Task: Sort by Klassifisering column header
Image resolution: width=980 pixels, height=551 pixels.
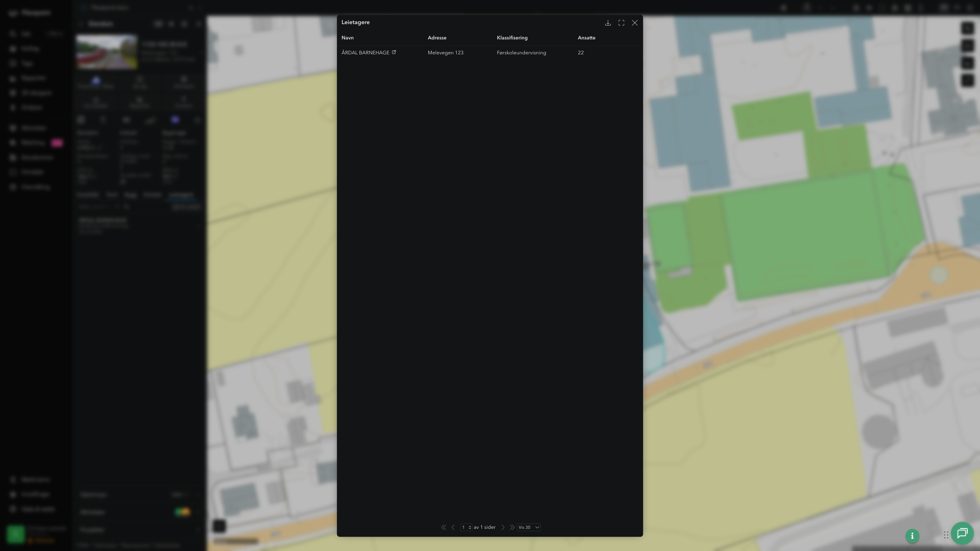Action: (x=512, y=38)
